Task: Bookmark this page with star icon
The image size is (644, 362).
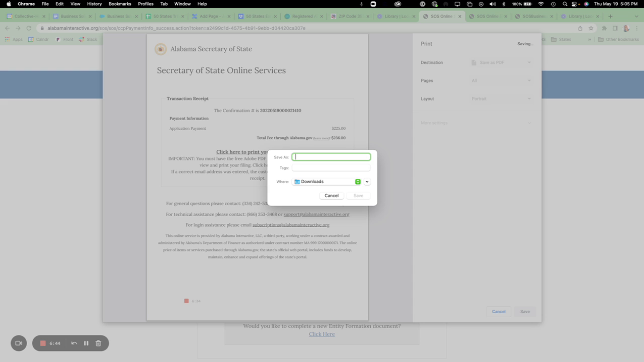Action: [590, 28]
